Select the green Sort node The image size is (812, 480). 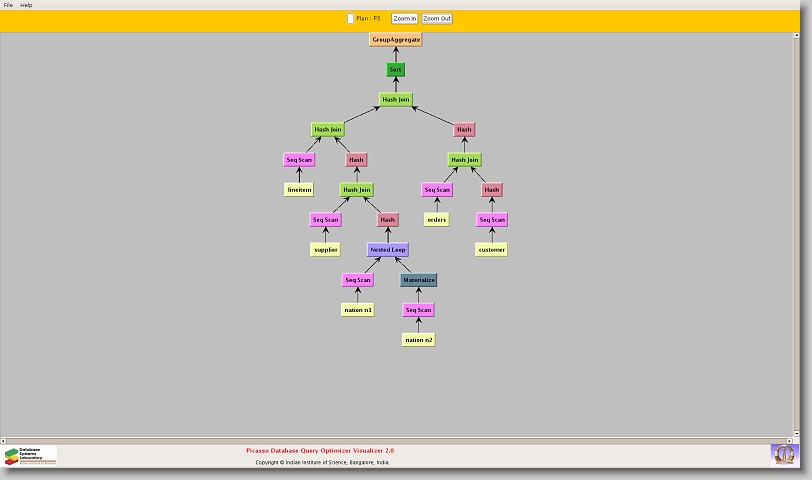[396, 70]
